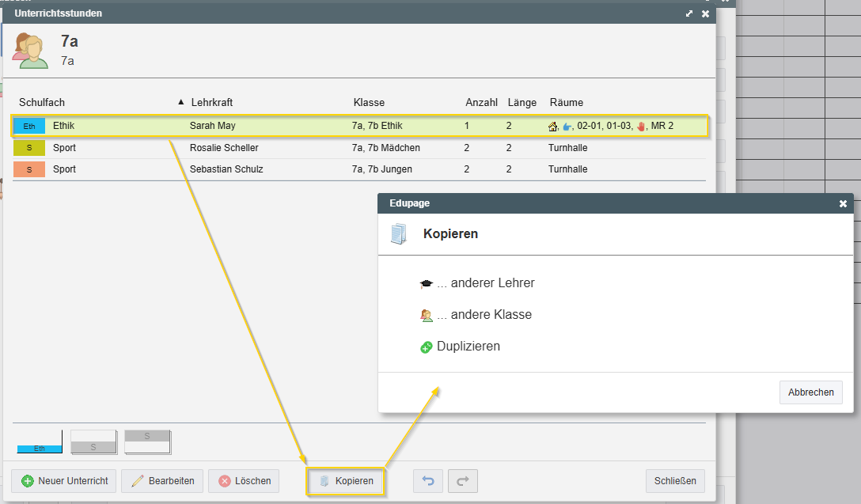Expand the Unterrichtsstunden window with the arrows icon
861x504 pixels.
click(x=689, y=13)
